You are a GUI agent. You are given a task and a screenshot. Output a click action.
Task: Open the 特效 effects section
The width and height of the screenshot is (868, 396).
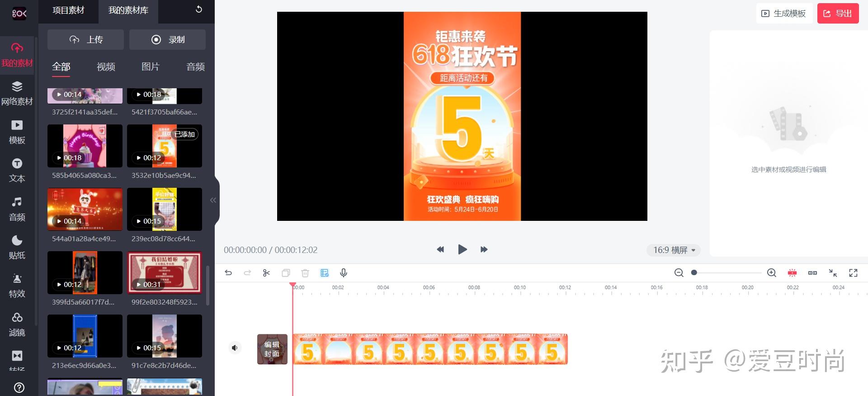[x=17, y=286]
